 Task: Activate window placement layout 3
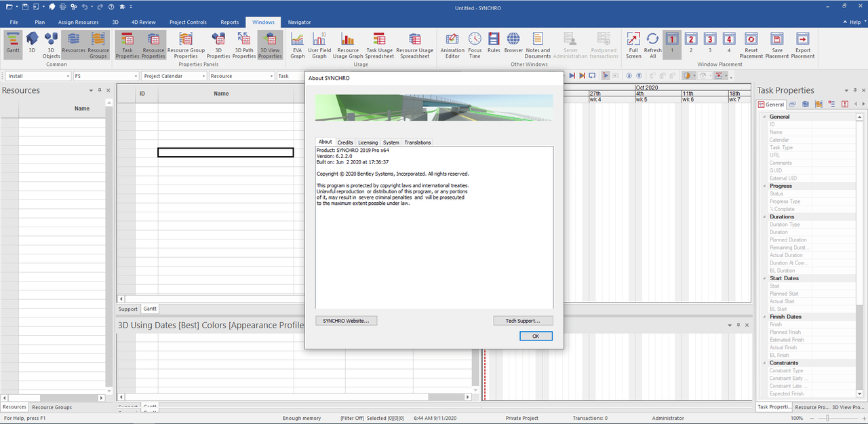click(710, 45)
